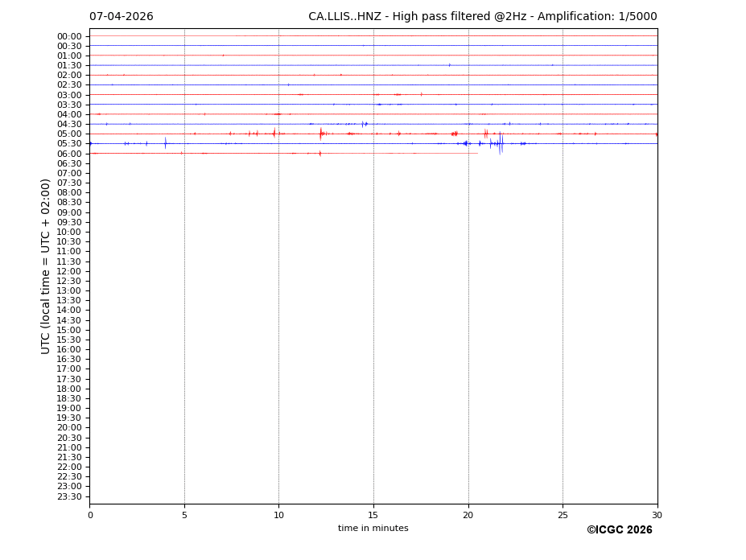Image resolution: width=746 pixels, height=560 pixels.
Task: Click the ©ICGC 2026 copyright text
Action: tap(619, 530)
